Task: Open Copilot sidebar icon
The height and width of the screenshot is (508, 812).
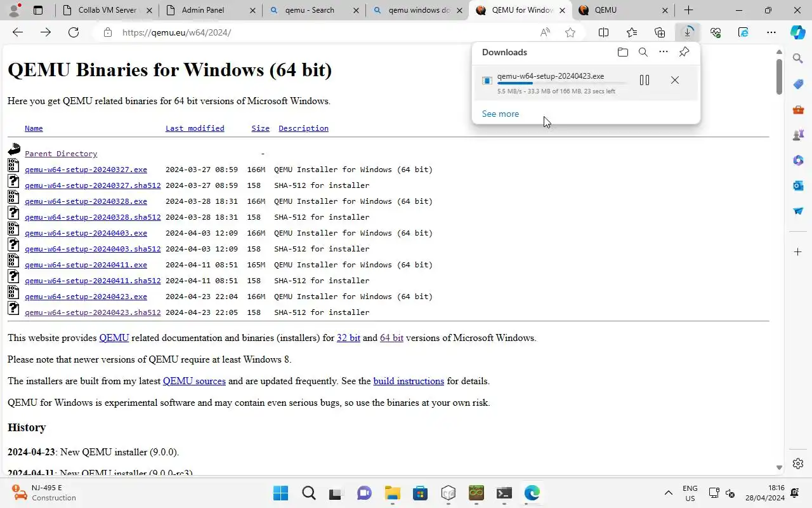Action: (x=797, y=32)
